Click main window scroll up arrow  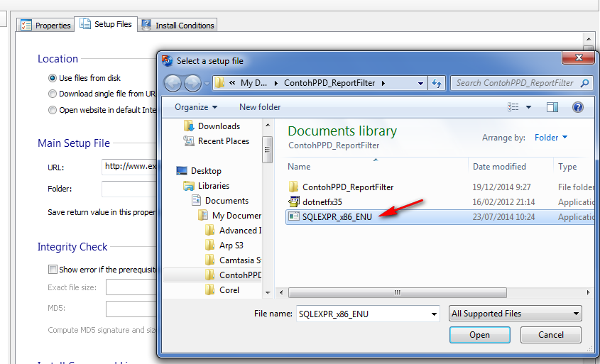(x=589, y=38)
